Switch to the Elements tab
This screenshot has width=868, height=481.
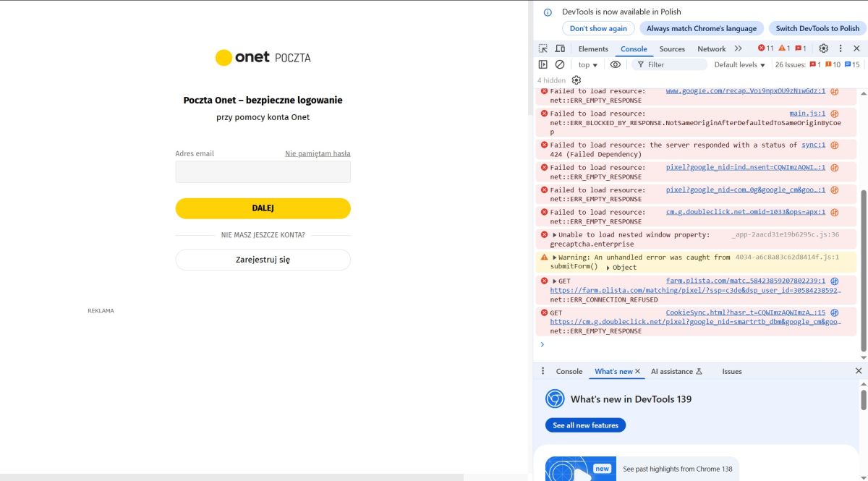pos(593,48)
